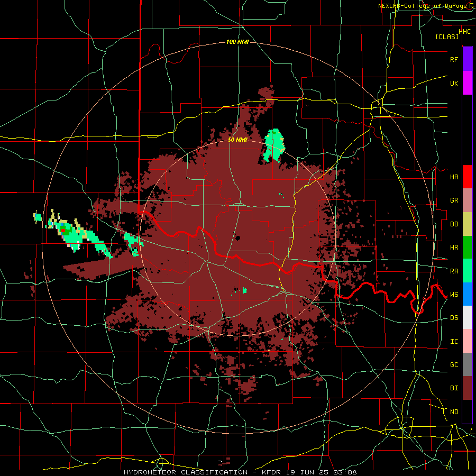Viewport: 476px width, 476px height.
Task: Click the black ND no data swatch
Action: (x=467, y=411)
